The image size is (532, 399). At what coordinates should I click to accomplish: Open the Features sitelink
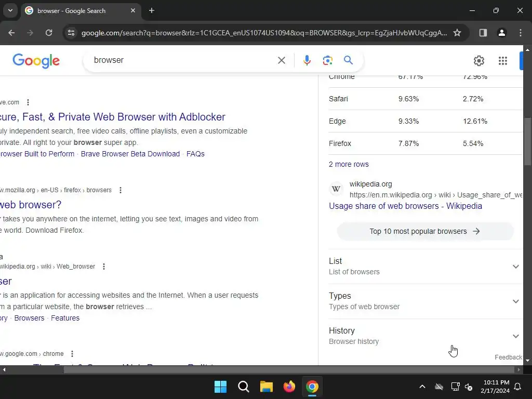[x=65, y=318]
